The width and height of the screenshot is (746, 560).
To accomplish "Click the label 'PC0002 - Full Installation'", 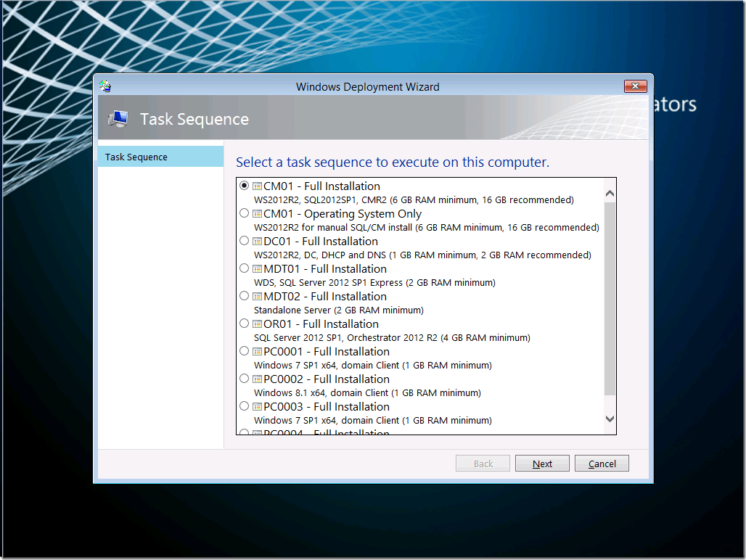I will (327, 379).
